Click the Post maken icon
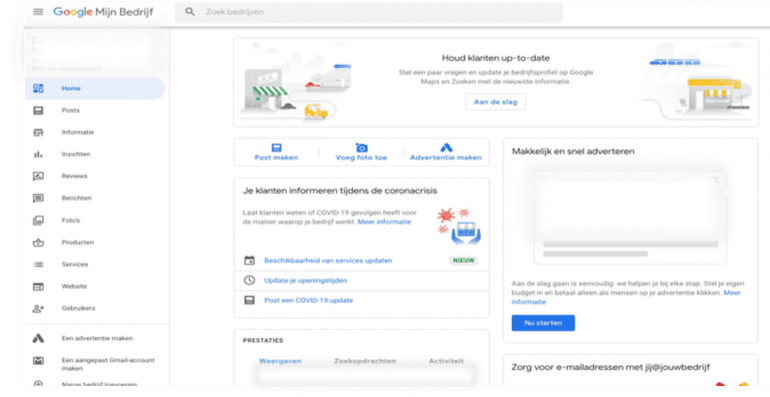 coord(276,147)
